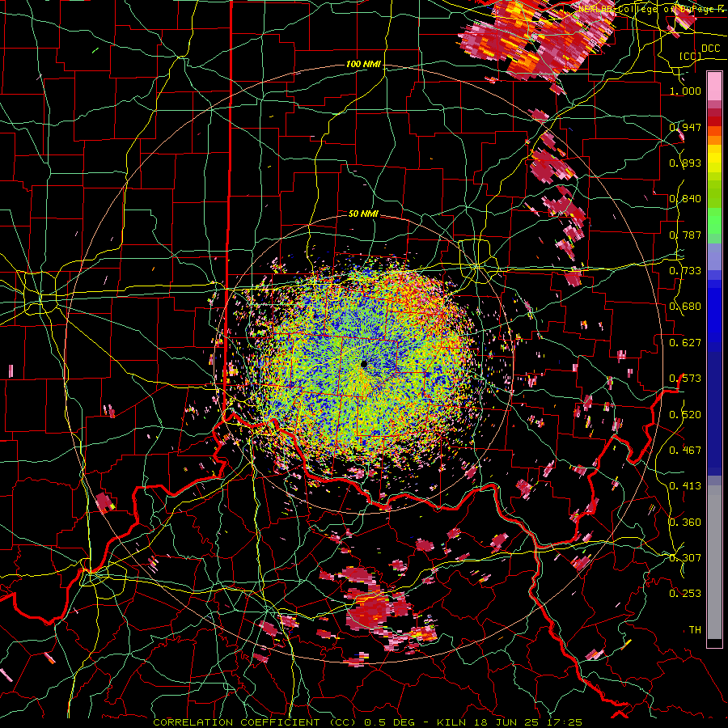Click the 0.307 legend value
The height and width of the screenshot is (728, 728).
(685, 557)
